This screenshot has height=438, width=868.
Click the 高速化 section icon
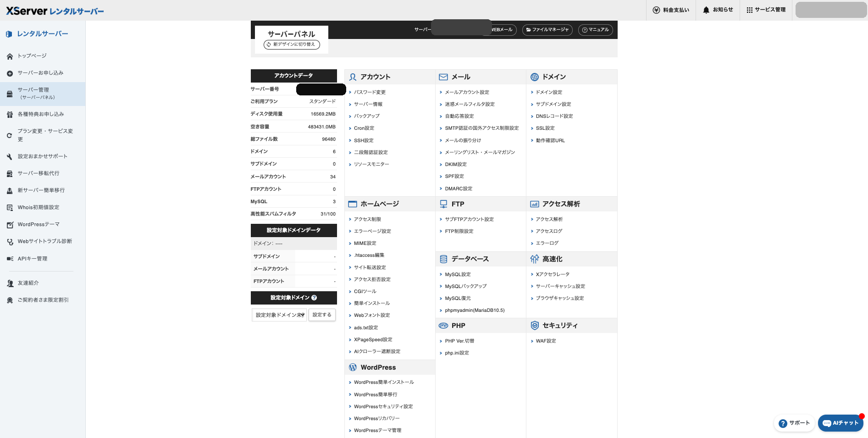click(535, 259)
